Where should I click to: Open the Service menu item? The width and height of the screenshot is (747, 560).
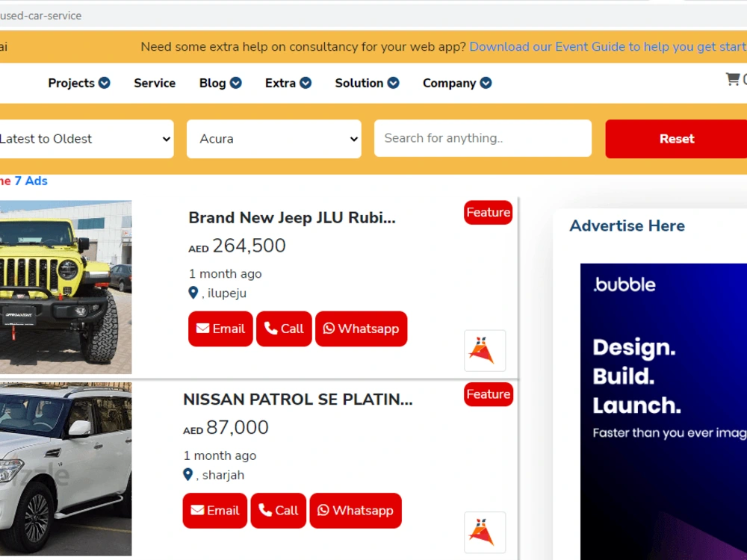pyautogui.click(x=155, y=83)
